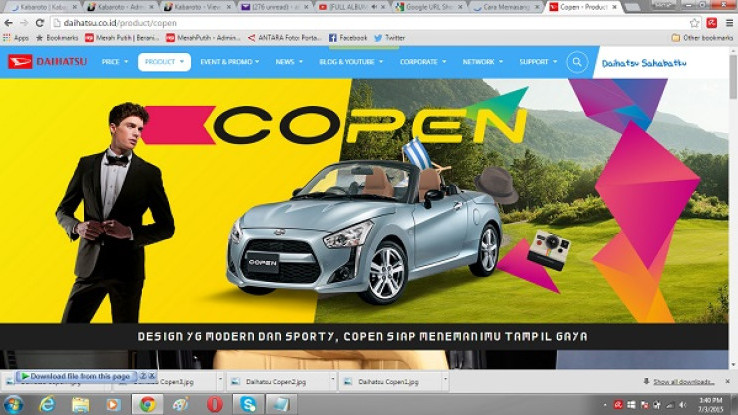738x415 pixels.
Task: Open the BLOG & YOUTUBE dropdown
Action: pyautogui.click(x=351, y=62)
